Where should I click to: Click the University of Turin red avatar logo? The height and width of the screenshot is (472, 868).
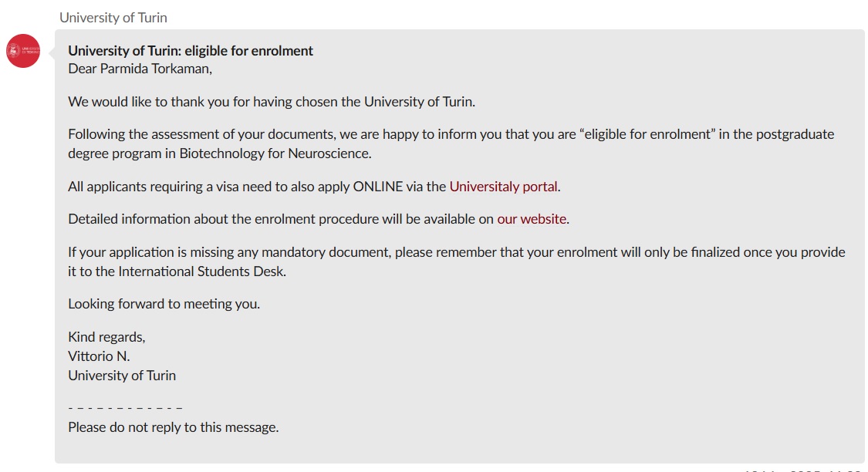[23, 51]
